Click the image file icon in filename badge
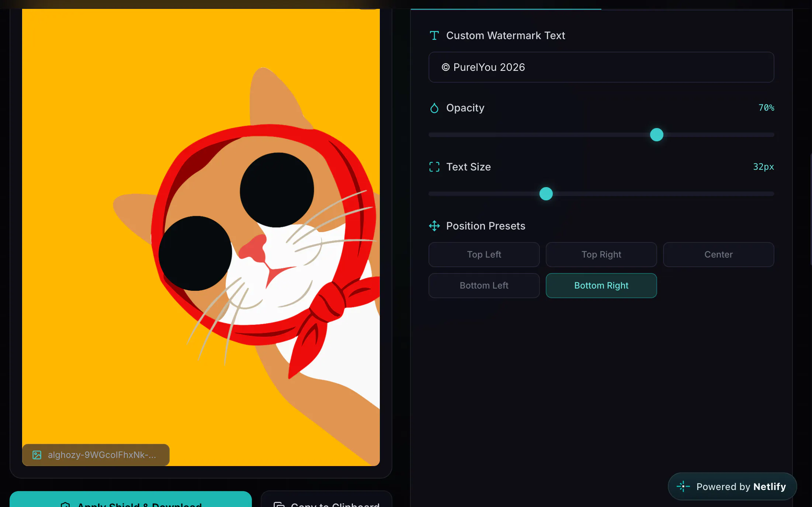The height and width of the screenshot is (507, 812). [x=37, y=455]
